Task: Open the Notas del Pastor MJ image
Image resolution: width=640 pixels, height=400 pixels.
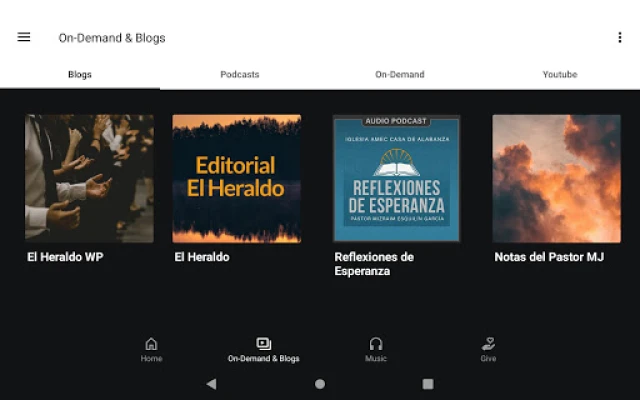Action: click(556, 178)
